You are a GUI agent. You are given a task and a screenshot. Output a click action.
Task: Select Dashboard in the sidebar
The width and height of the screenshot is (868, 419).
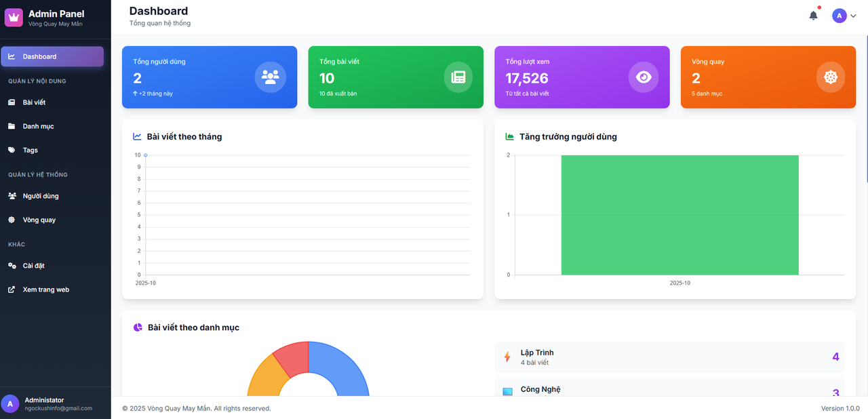(52, 56)
